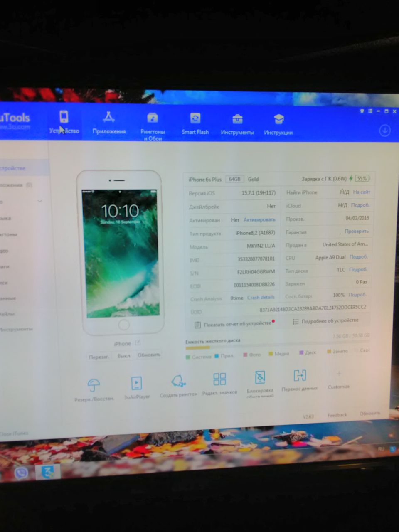Switch to the Smart Flash tab
The height and width of the screenshot is (532, 399).
click(x=195, y=123)
